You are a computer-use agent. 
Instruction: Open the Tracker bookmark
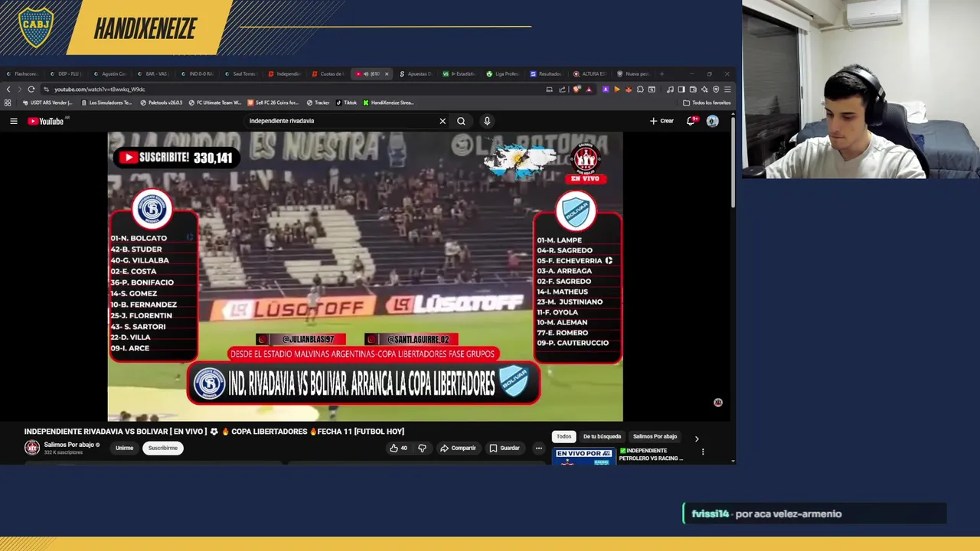[318, 103]
